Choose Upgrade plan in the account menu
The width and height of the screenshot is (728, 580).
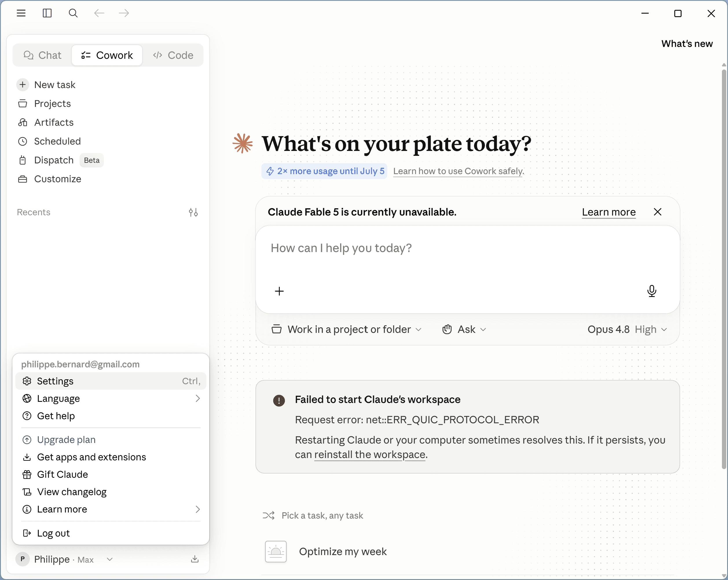(111, 440)
